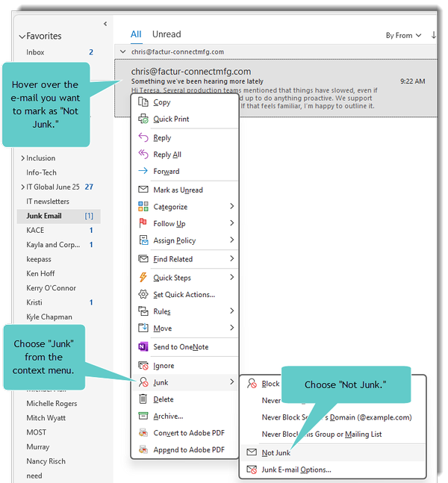Switch to the Unread tab
The height and width of the screenshot is (483, 448).
[167, 34]
